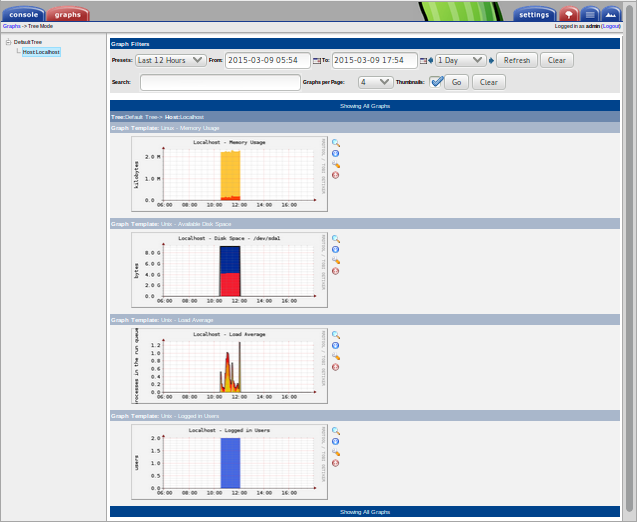Switch to preview view mode icon
Image resolution: width=637 pixels, height=522 pixels.
611,14
